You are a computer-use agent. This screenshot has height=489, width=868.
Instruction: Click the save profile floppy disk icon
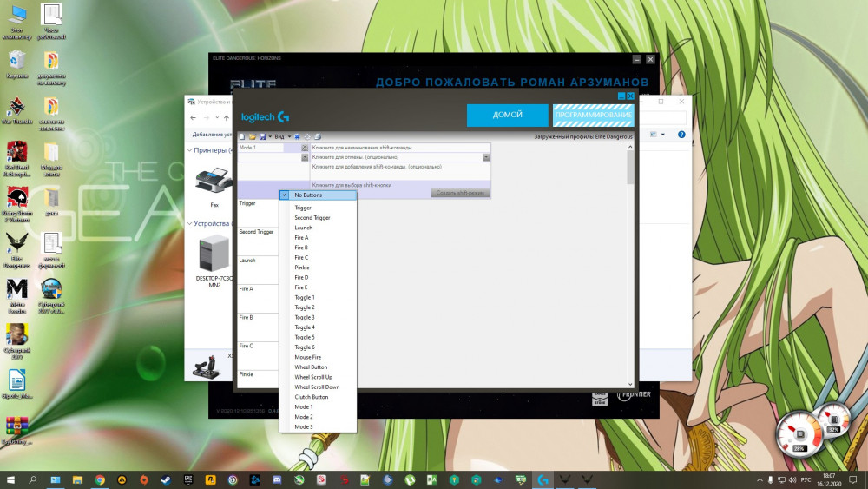(261, 136)
